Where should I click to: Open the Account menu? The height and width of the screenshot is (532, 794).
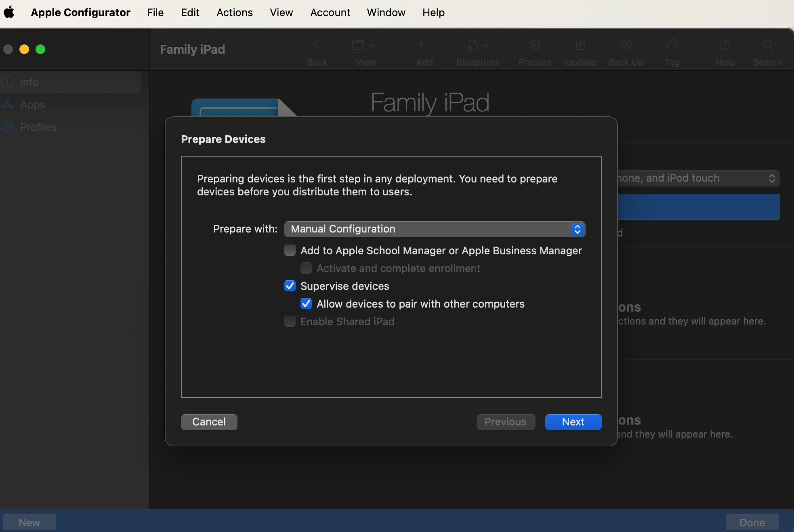coord(330,13)
